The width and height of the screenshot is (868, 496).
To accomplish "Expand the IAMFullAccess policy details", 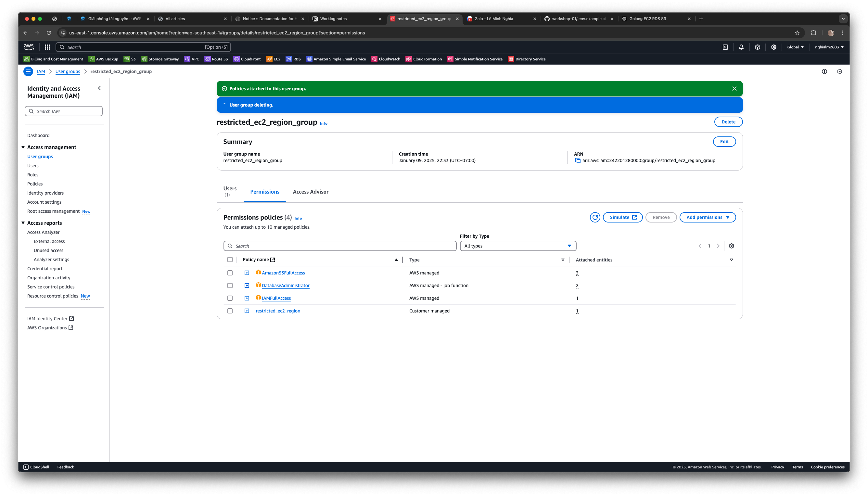I will [247, 298].
